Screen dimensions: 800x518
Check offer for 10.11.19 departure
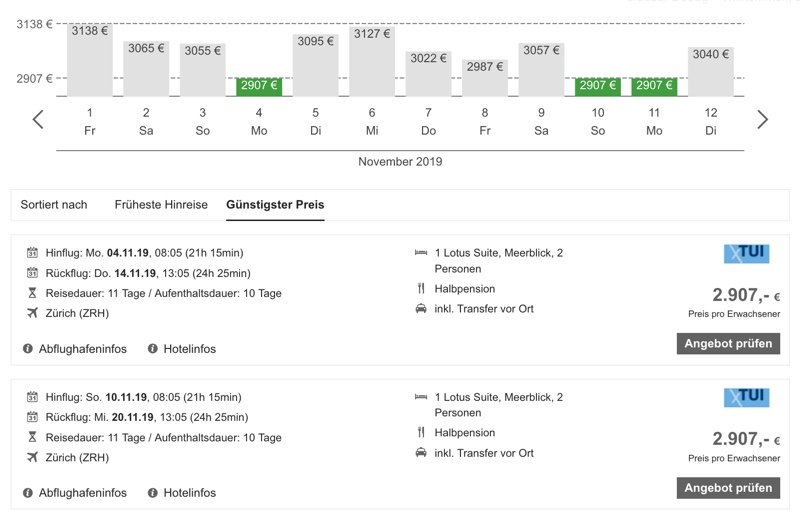[728, 488]
